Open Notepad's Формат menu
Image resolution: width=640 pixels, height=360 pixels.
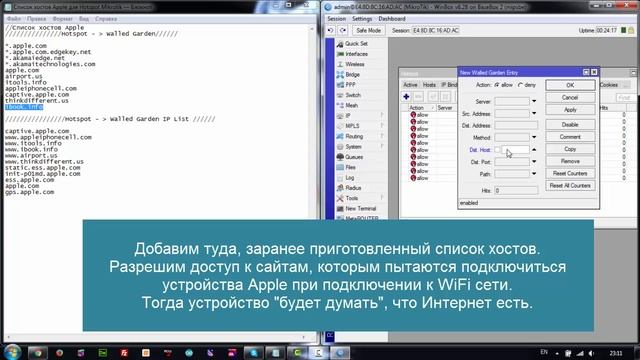62,19
